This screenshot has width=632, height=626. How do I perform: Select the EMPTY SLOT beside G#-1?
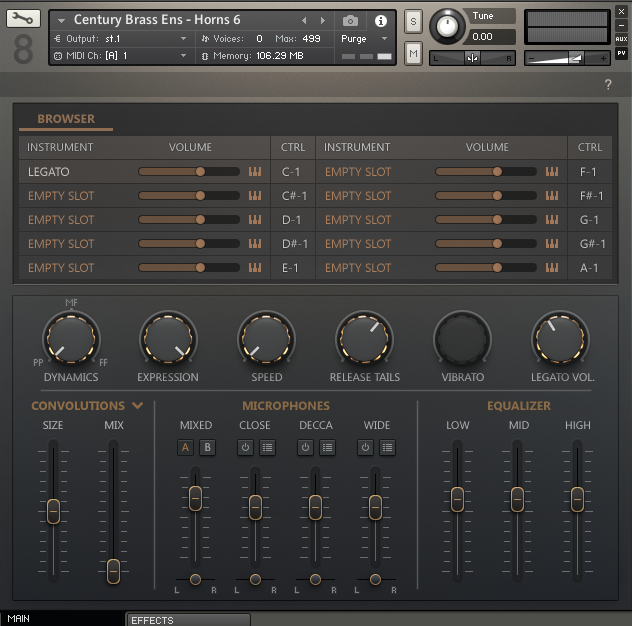coord(358,244)
